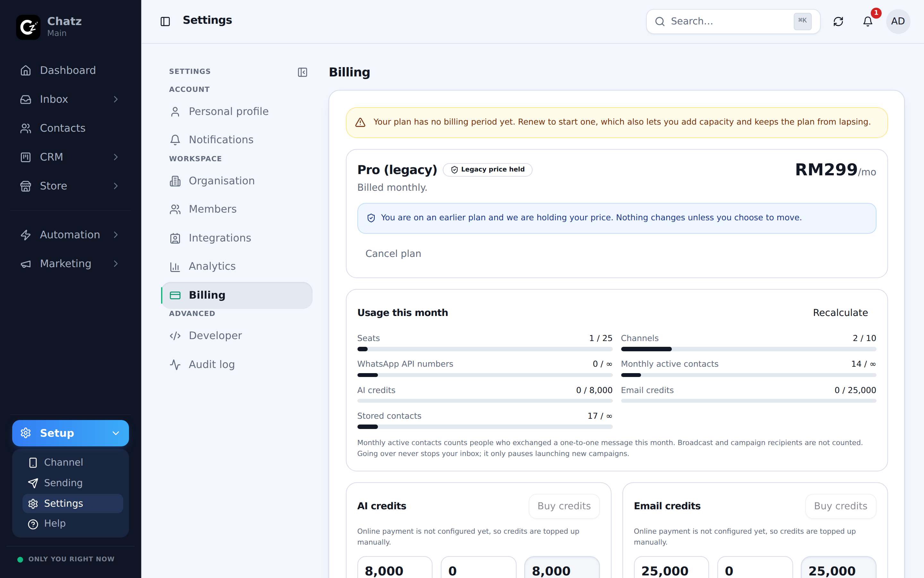Click the Developer code brackets icon
924x578 pixels.
point(175,336)
